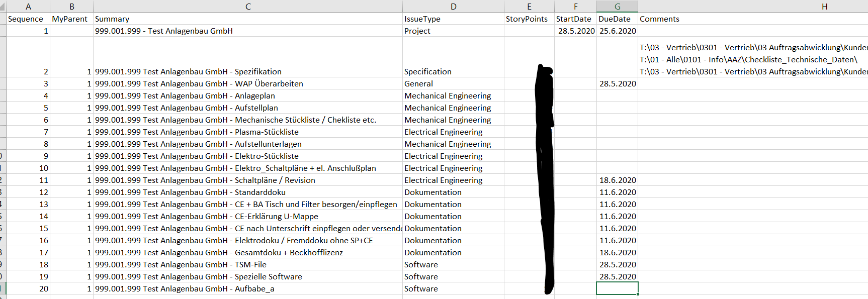
Task: Select 'Electrical Engineering' in the Plasma-Stückliste row
Action: click(453, 132)
